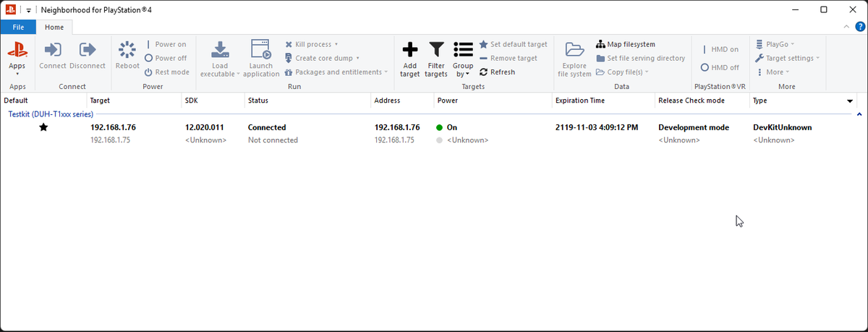Open Kill process dropdown
The width and height of the screenshot is (868, 332).
click(312, 44)
